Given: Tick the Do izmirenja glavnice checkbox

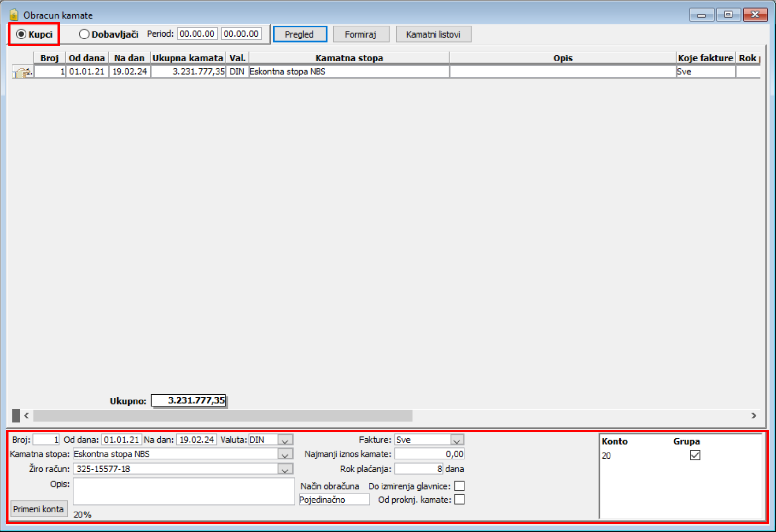Looking at the screenshot, I should point(459,486).
